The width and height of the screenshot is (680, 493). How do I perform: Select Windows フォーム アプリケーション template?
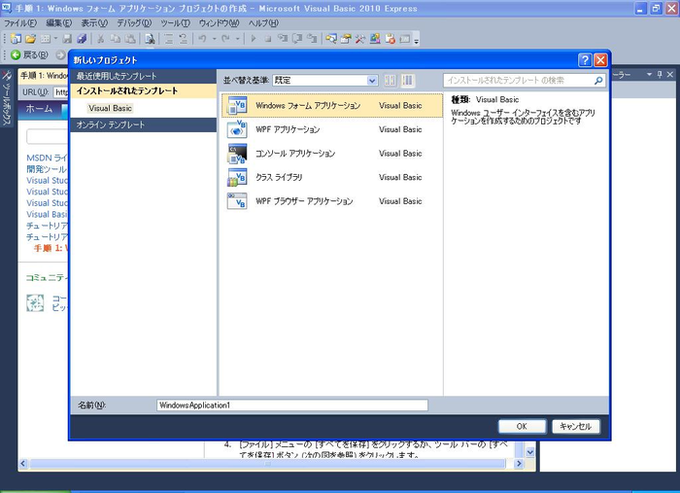[332, 105]
